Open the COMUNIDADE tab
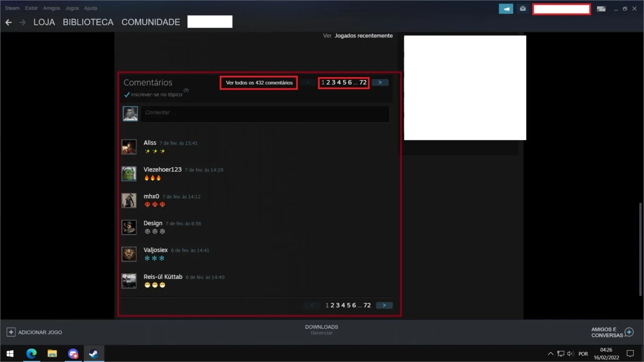 (151, 22)
